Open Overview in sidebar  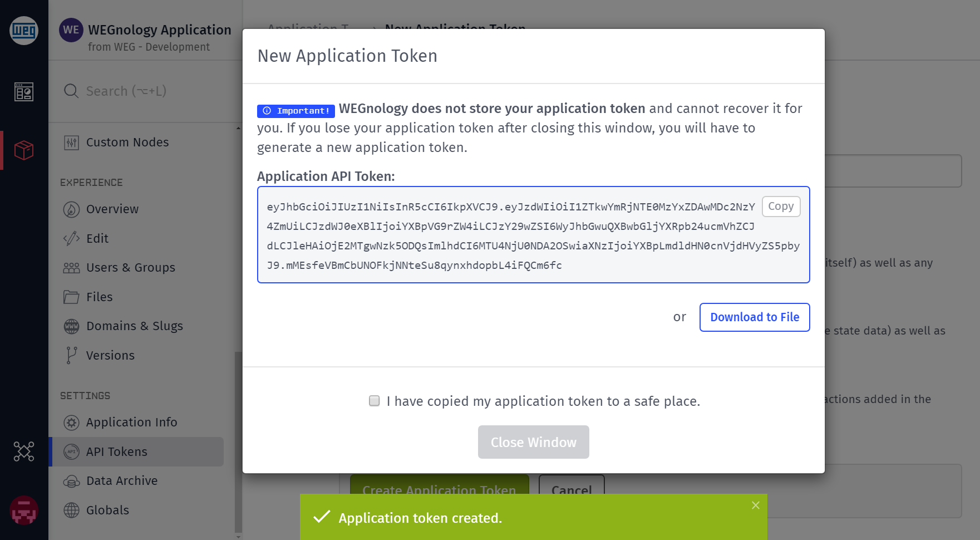[x=112, y=209]
